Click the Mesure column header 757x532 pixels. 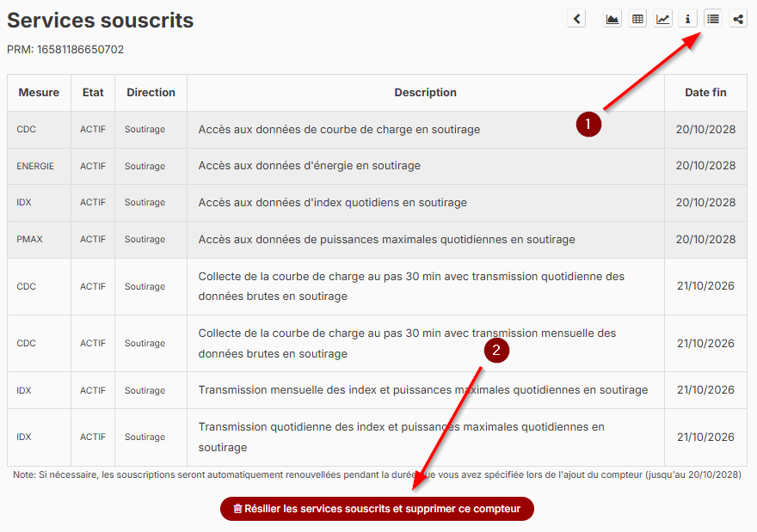pyautogui.click(x=39, y=93)
